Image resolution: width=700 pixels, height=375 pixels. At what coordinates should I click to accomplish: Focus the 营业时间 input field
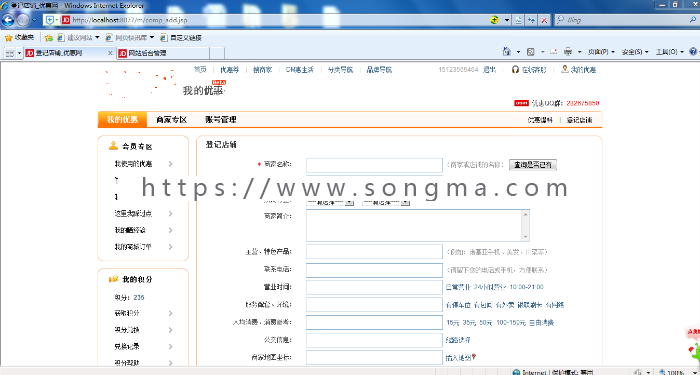374,288
